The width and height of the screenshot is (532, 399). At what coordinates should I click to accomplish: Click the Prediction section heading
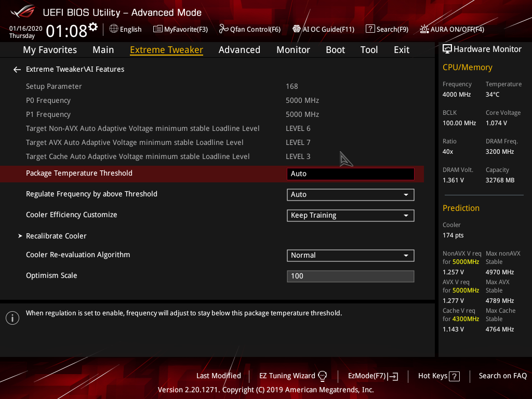coord(461,208)
